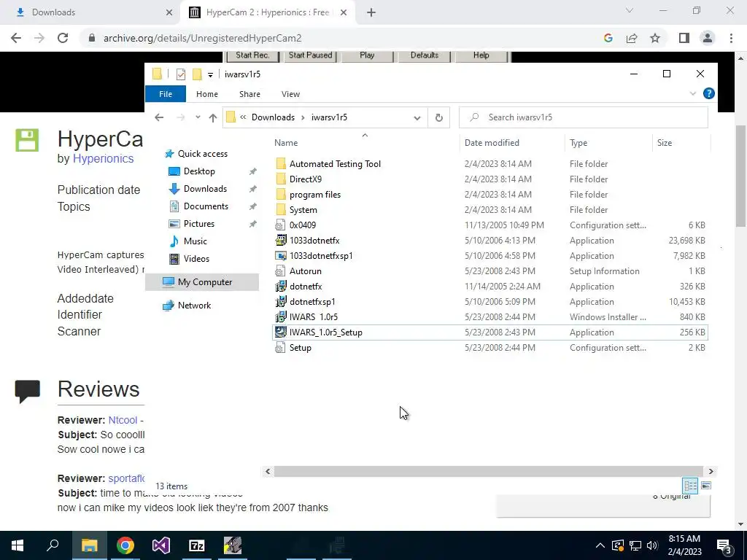Open the Chrome side panel
747x560 pixels.
(684, 38)
